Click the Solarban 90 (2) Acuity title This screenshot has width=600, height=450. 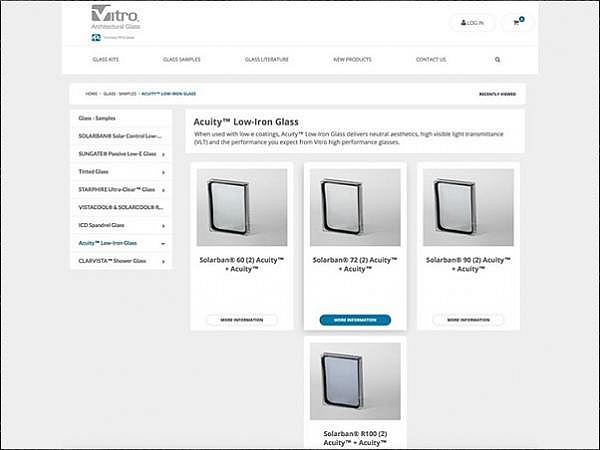point(468,264)
